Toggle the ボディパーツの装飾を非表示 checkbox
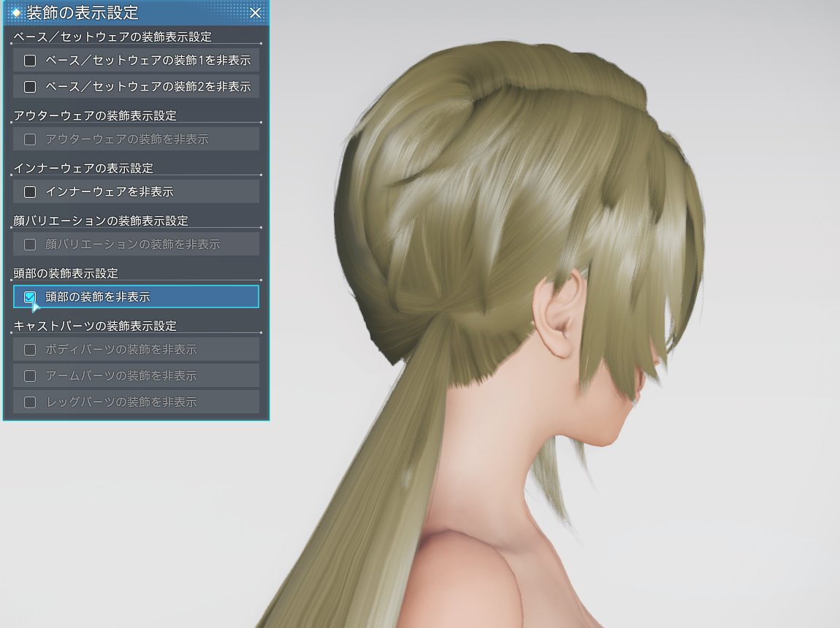Screen dimensions: 840x628 point(30,349)
